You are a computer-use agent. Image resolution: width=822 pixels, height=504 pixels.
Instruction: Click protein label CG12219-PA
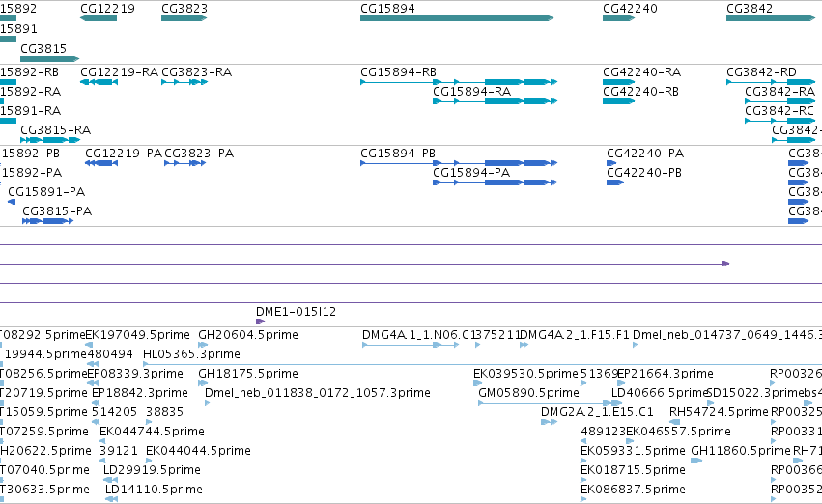(124, 153)
